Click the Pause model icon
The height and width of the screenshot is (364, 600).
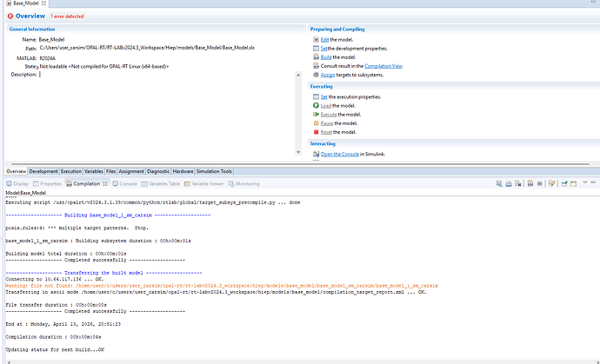pyautogui.click(x=315, y=123)
